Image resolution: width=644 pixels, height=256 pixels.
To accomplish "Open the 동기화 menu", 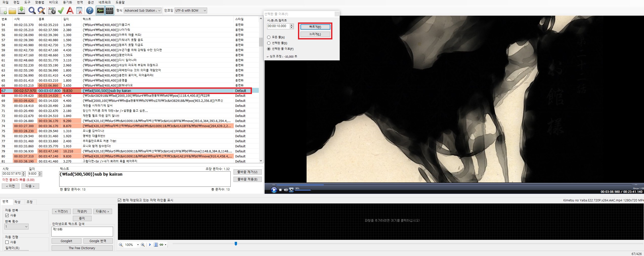I will [67, 2].
